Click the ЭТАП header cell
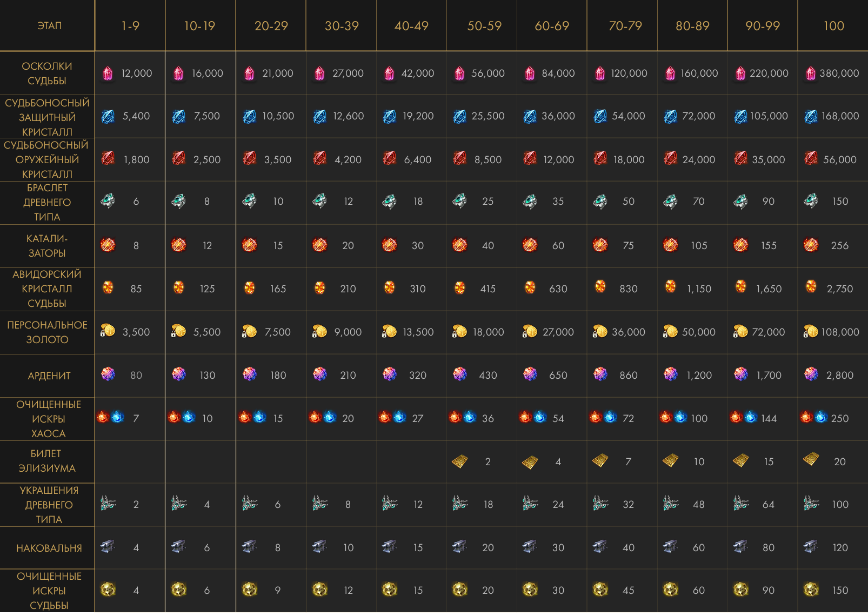 click(x=49, y=26)
